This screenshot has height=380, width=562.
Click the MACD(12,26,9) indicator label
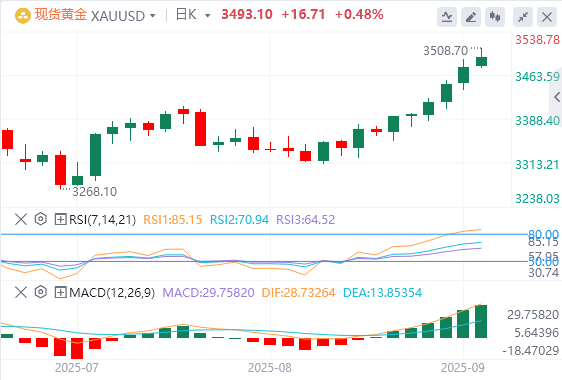pyautogui.click(x=112, y=293)
